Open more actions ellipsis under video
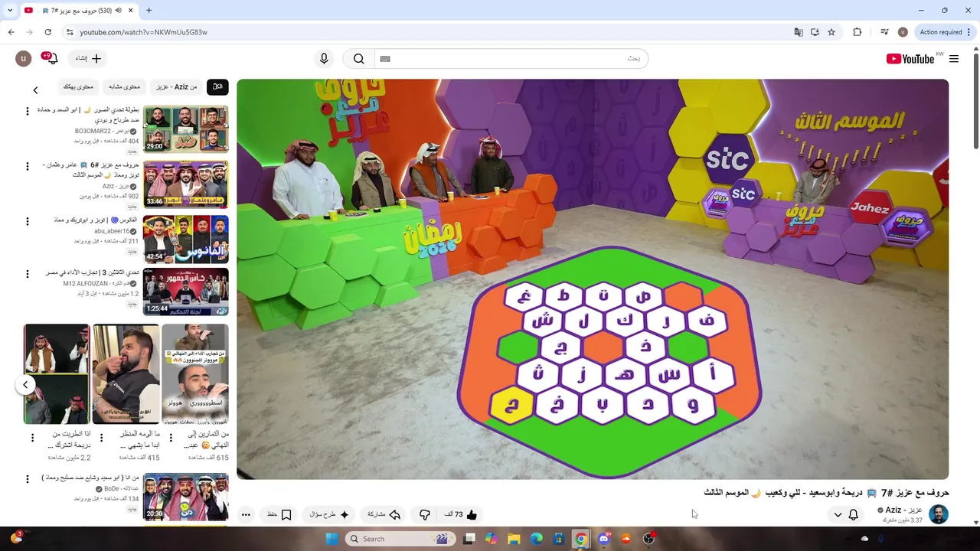 pos(246,515)
